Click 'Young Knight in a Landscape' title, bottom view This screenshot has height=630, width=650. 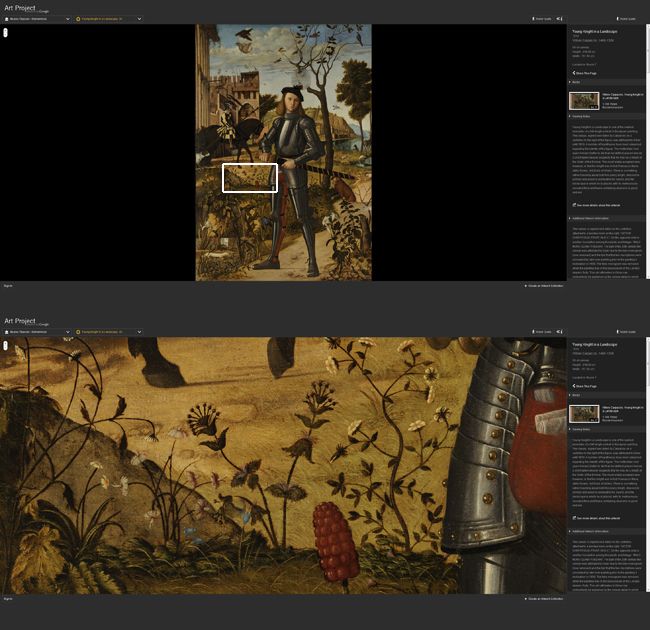pyautogui.click(x=594, y=344)
